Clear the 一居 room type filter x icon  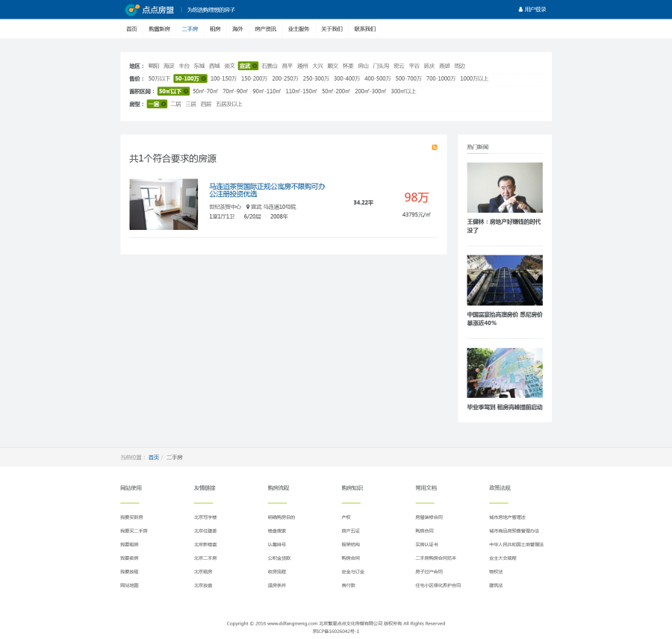(x=163, y=104)
